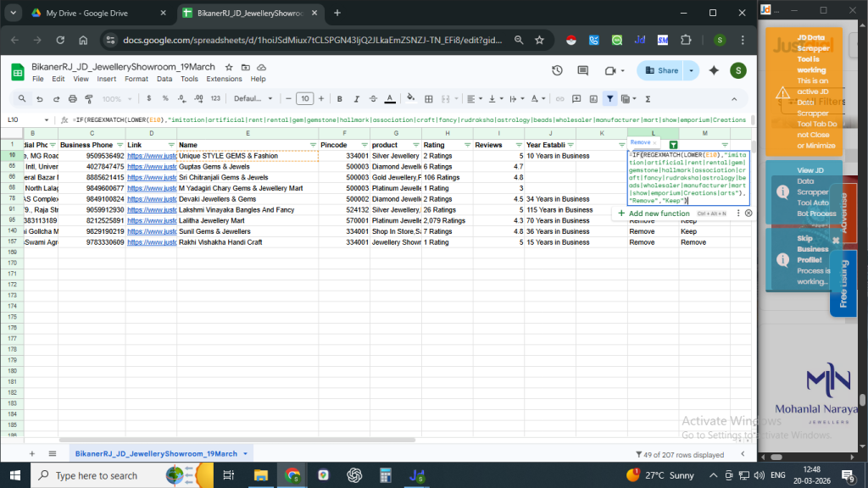This screenshot has height=488, width=868.
Task: Click the Functions sigma icon
Action: coord(648,99)
